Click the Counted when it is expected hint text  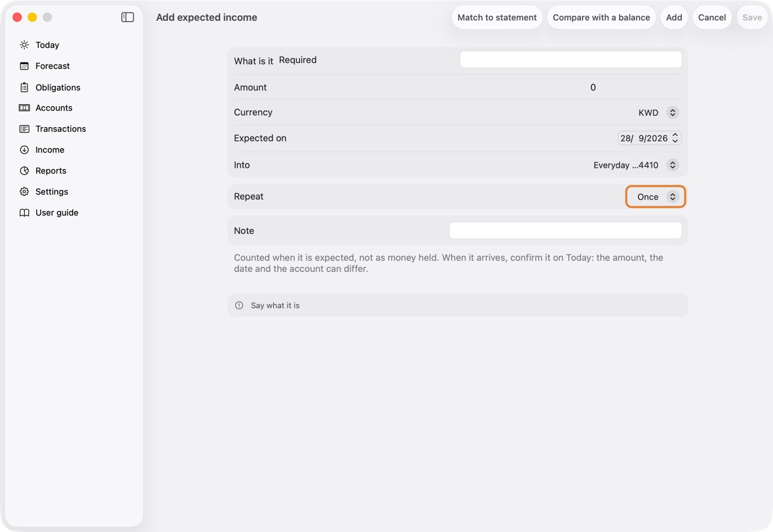pyautogui.click(x=449, y=263)
